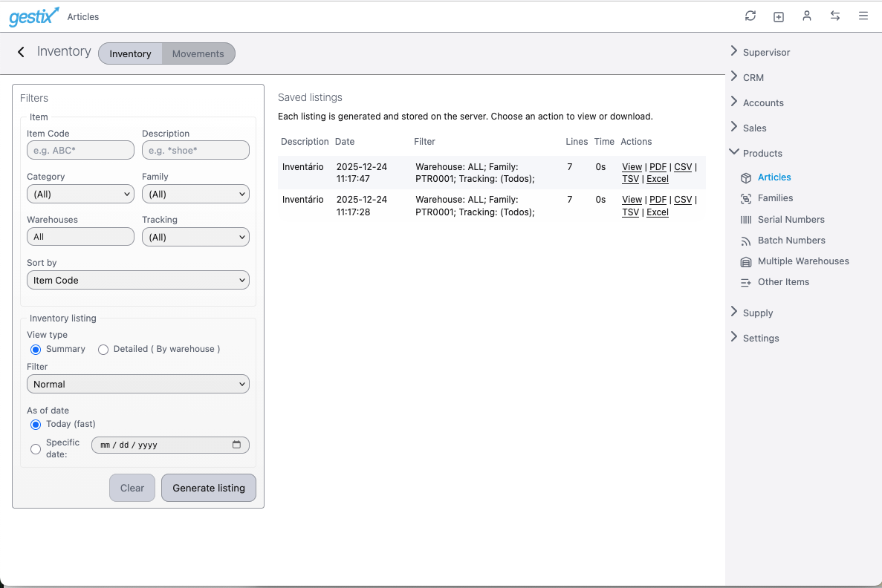Open the Category dropdown
This screenshot has height=588, width=882.
pos(80,195)
